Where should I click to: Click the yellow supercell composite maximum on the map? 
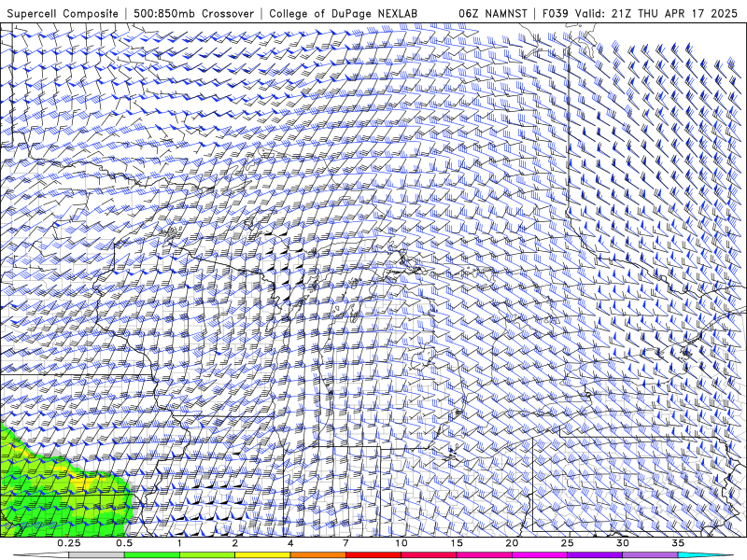[x=82, y=483]
